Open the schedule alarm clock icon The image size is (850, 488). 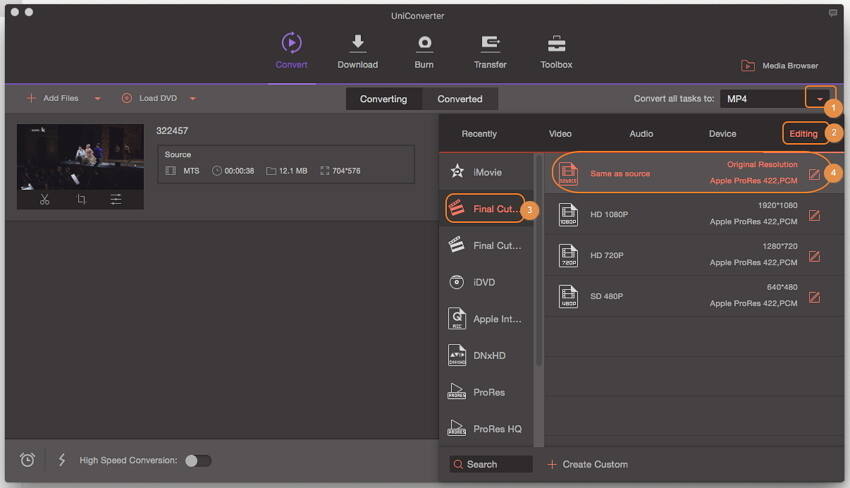click(27, 460)
